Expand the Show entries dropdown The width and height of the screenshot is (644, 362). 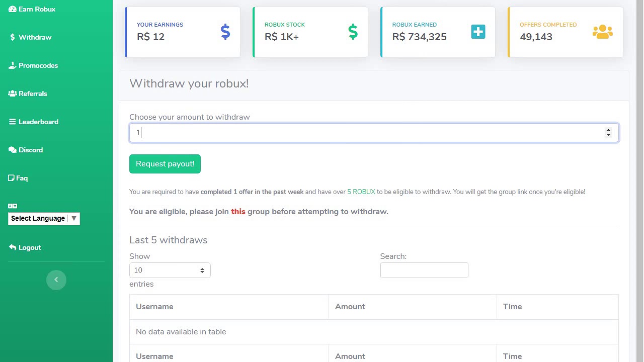pos(170,270)
